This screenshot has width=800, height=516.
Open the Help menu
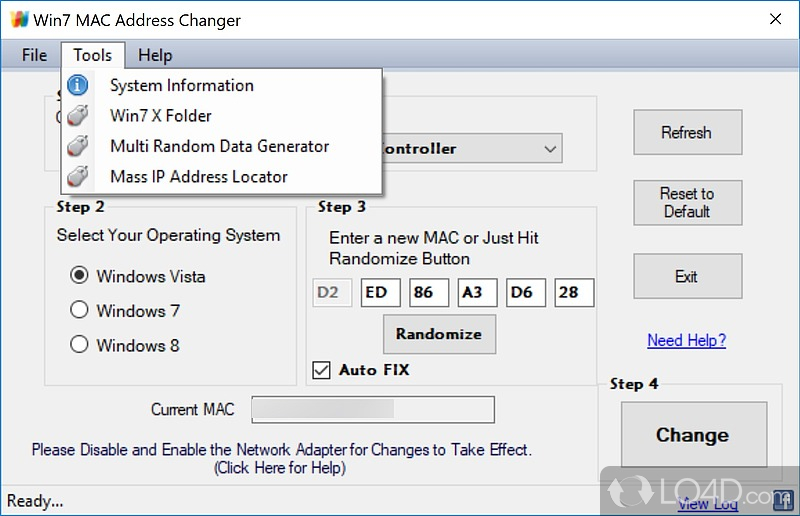click(x=155, y=55)
